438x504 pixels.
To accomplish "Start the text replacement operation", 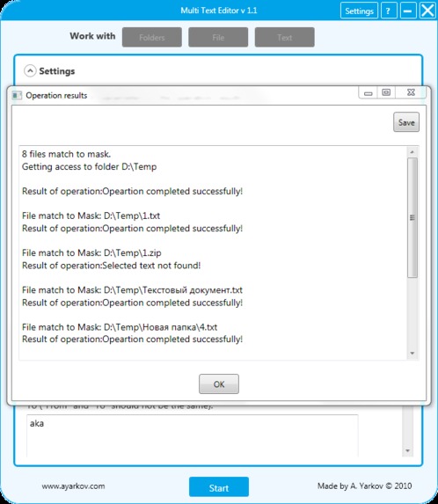I will 219,487.
